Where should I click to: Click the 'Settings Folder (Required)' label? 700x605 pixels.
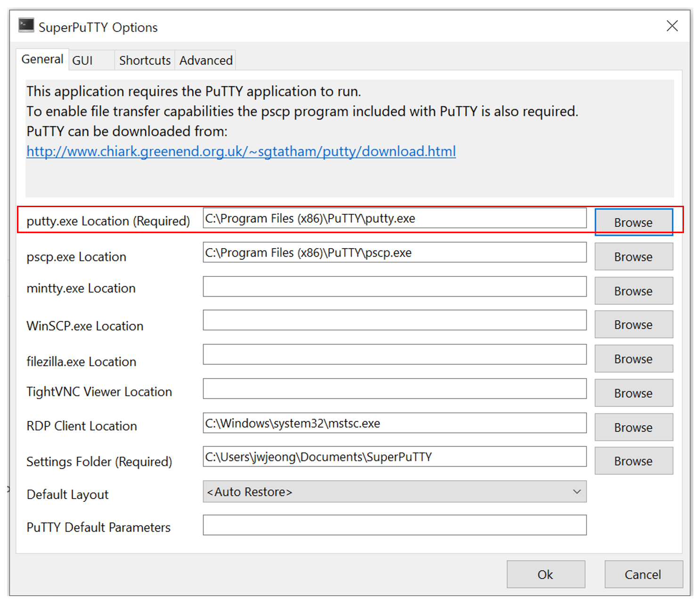pyautogui.click(x=99, y=462)
